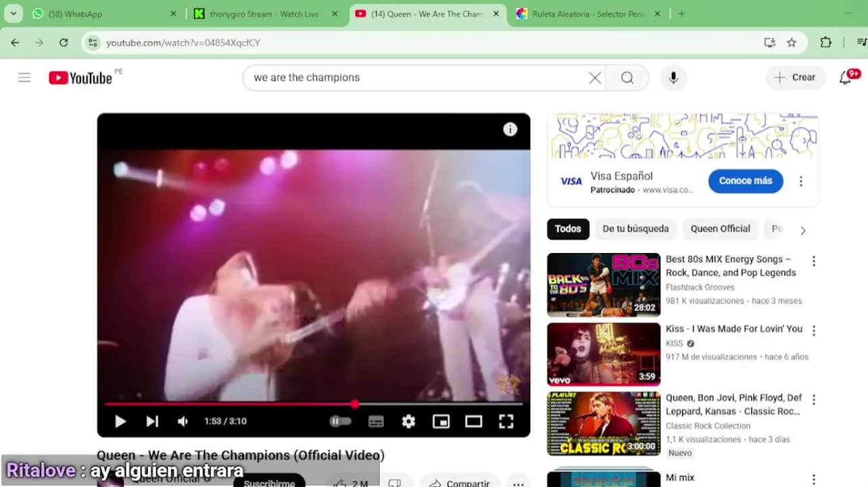Go forward in browser
Screen dimensions: 868x487
pos(39,43)
